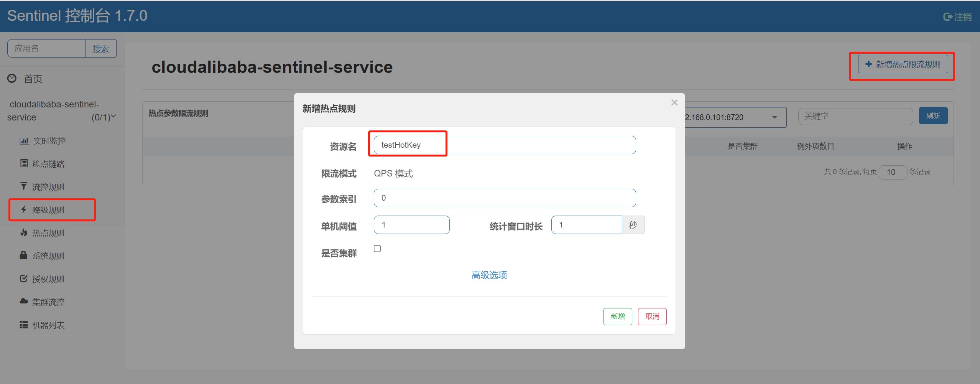980x384 pixels.
Task: Click the lock icon for 系统规则
Action: click(24, 255)
